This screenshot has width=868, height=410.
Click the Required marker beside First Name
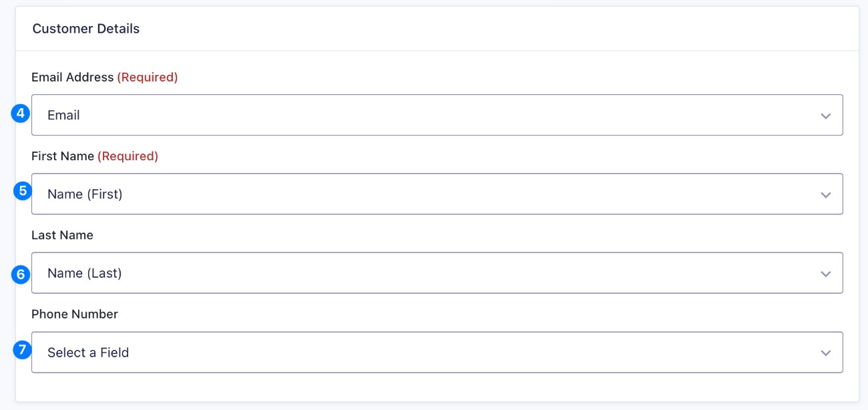coord(128,156)
